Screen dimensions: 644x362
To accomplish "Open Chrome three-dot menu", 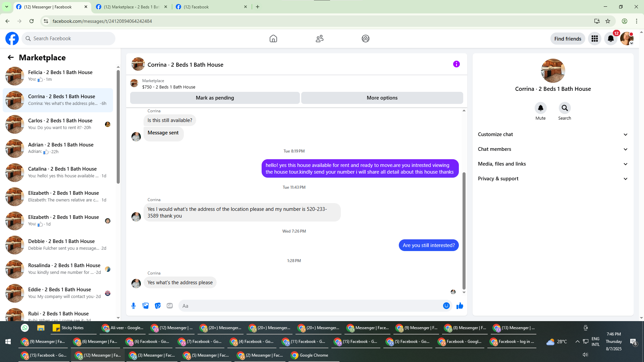I will [637, 21].
